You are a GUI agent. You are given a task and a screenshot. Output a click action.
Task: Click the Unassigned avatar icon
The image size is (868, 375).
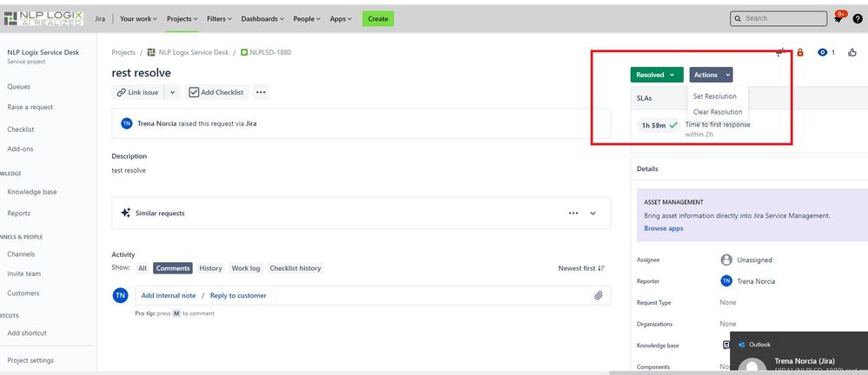(x=726, y=260)
